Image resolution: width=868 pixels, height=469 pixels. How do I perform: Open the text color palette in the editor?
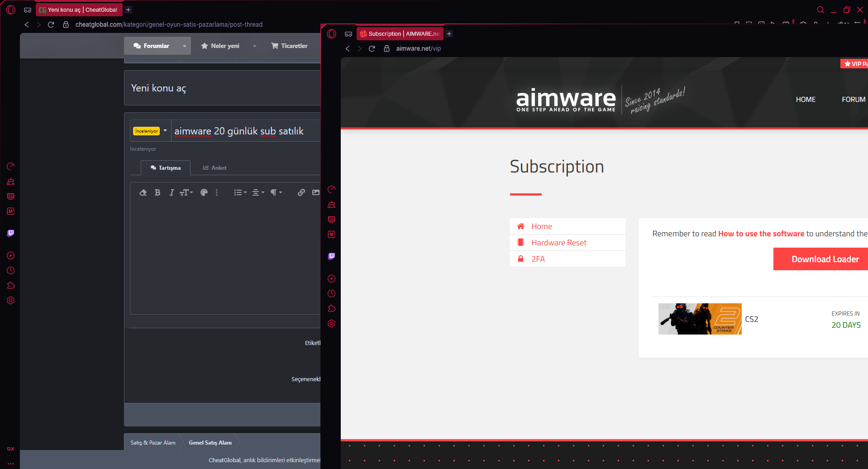pos(204,192)
